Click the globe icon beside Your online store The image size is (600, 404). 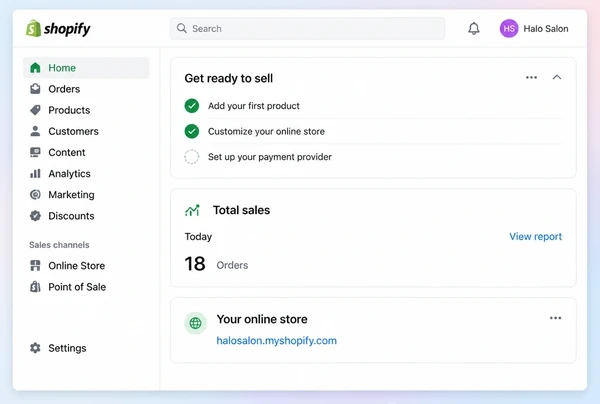pyautogui.click(x=196, y=323)
